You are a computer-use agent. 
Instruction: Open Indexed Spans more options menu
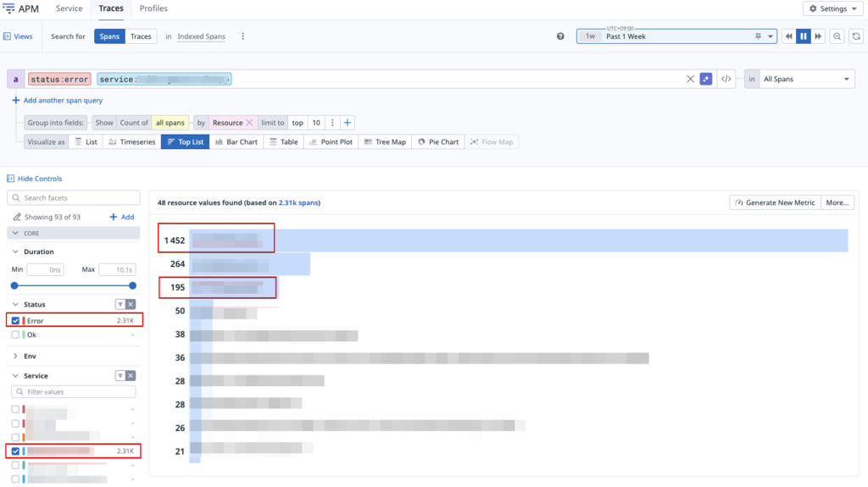[x=242, y=36]
